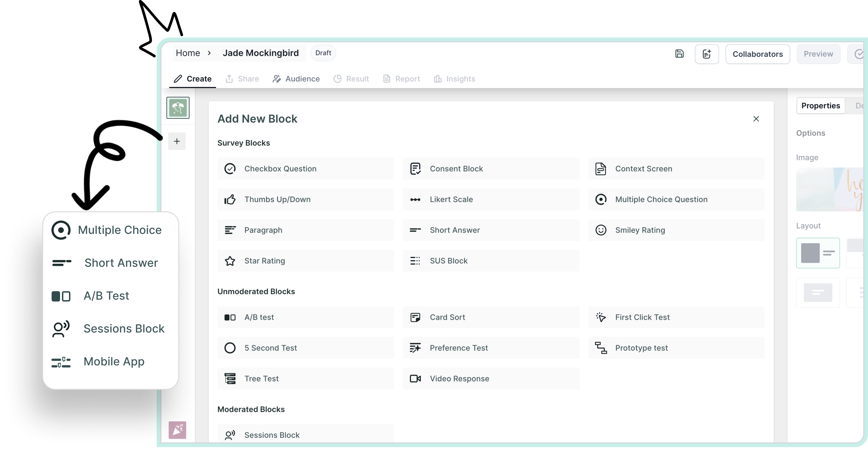Select the Properties tab in right panel
868x449 pixels.
tap(820, 106)
